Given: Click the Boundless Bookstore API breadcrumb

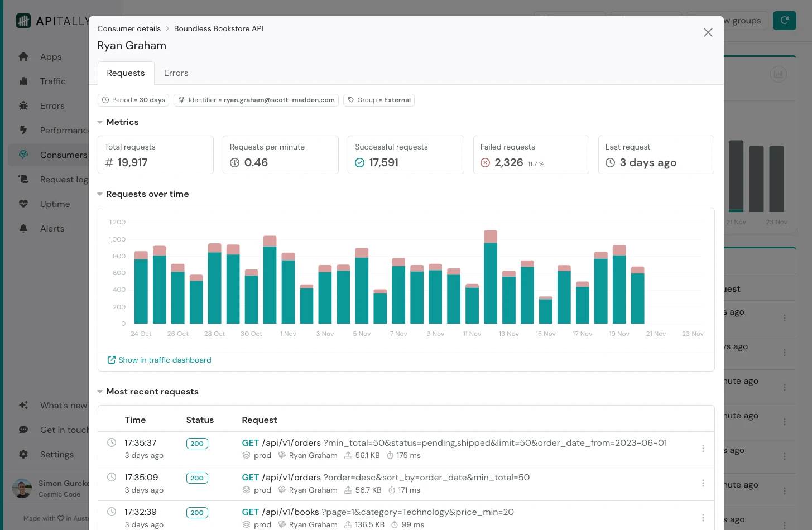Looking at the screenshot, I should click(x=218, y=28).
